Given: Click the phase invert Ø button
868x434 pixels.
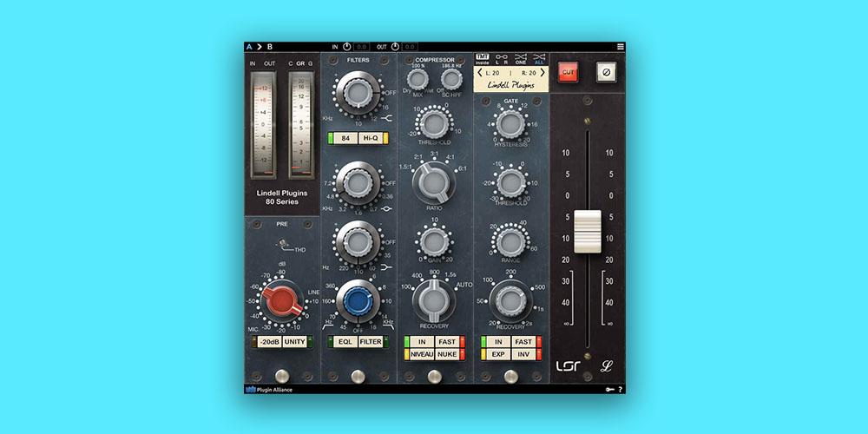Looking at the screenshot, I should [x=606, y=72].
